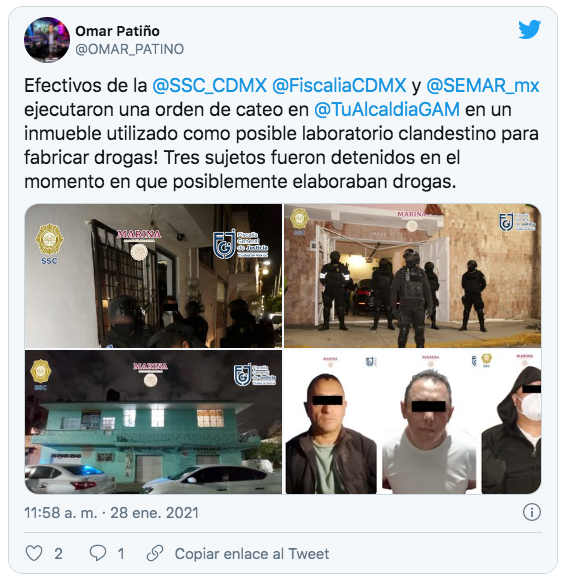Open replies via speech bubble icon
This screenshot has height=581, width=577.
[x=98, y=554]
